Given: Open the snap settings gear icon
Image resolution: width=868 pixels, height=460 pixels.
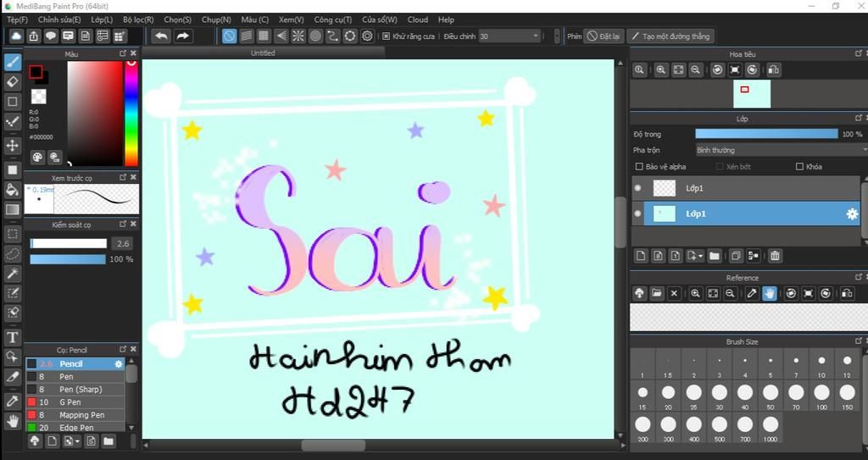Looking at the screenshot, I should coord(367,36).
